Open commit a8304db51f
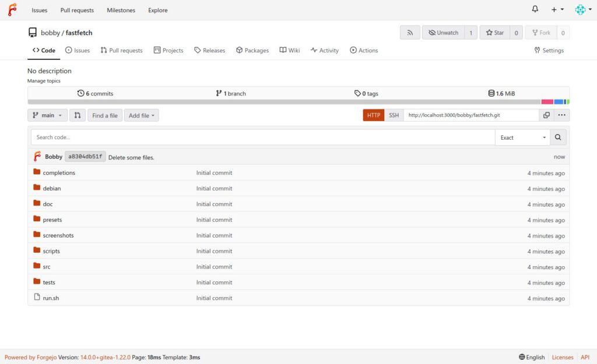The image size is (597, 364). tap(85, 157)
